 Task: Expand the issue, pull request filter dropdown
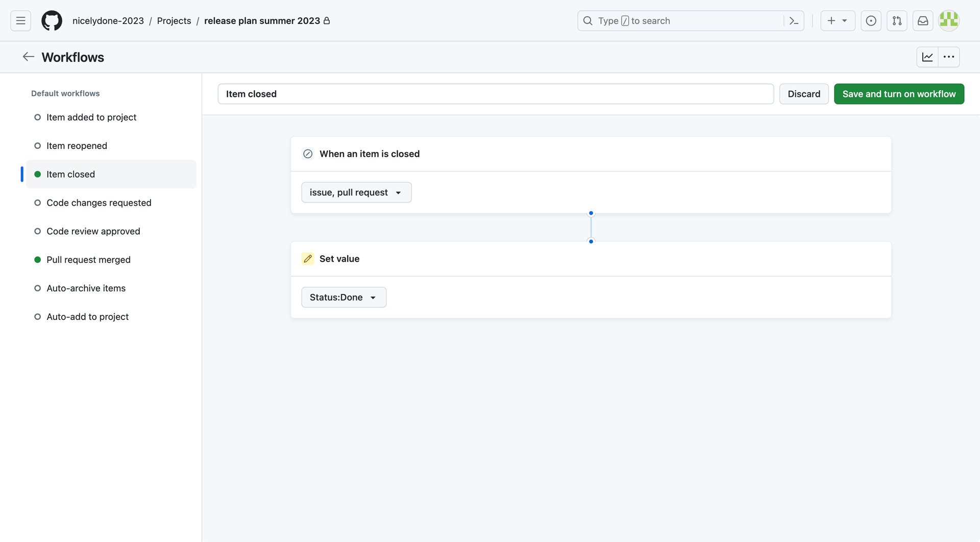click(356, 192)
